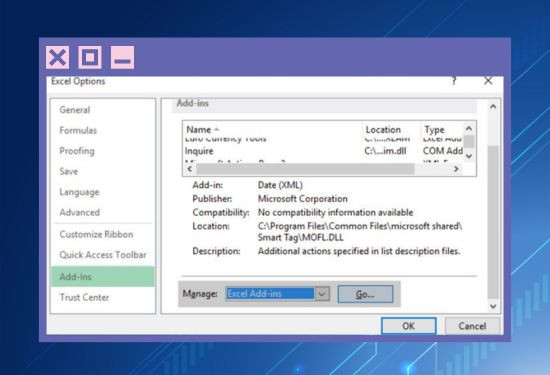Image resolution: width=550 pixels, height=375 pixels.
Task: Click the options pane scroll down arrow
Action: [493, 306]
